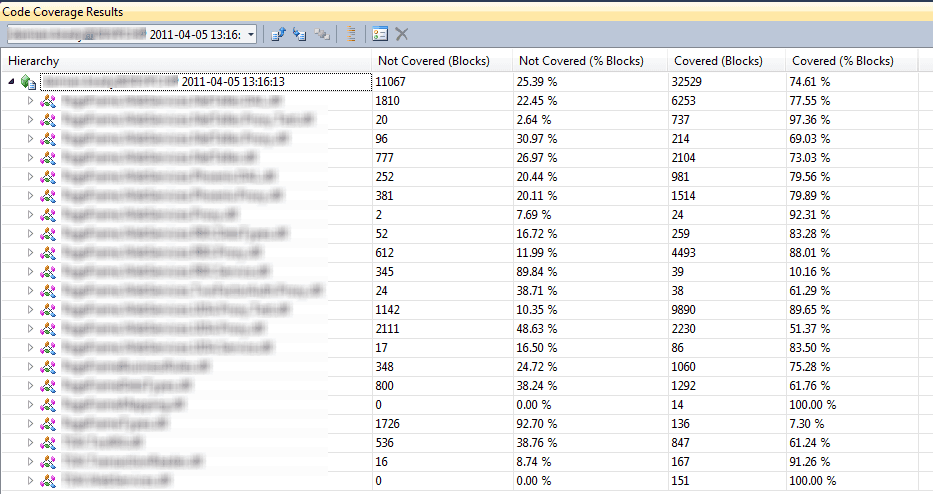Click the Export Results toolbar icon

[278, 34]
